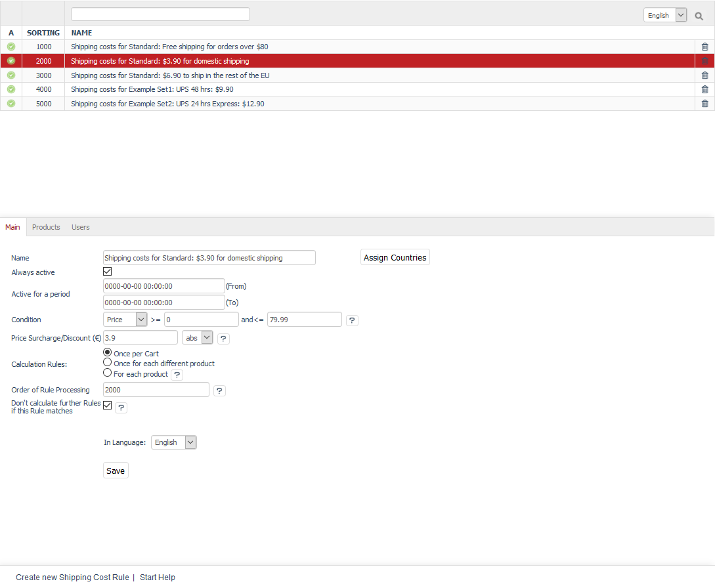Open rule $3.90 for domestic shipping
This screenshot has width=715, height=588.
160,61
